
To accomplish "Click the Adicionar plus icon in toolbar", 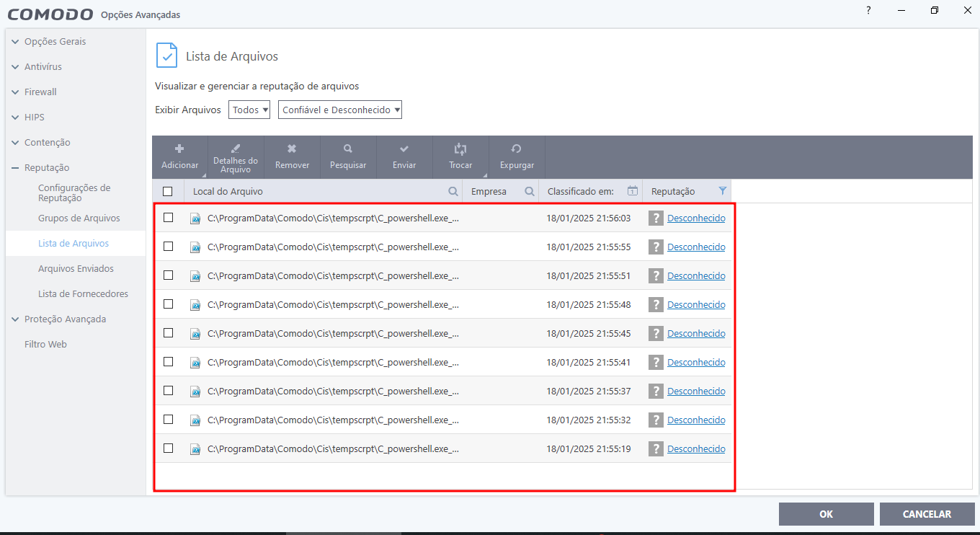I will coord(179,149).
